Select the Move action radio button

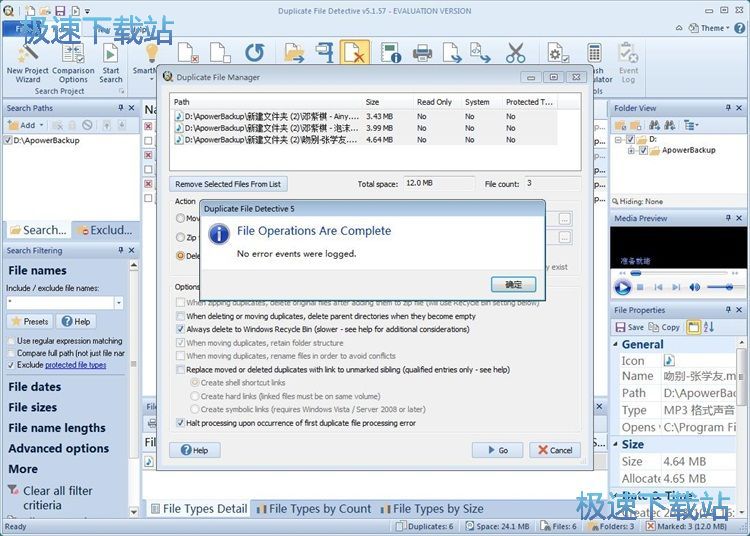180,218
